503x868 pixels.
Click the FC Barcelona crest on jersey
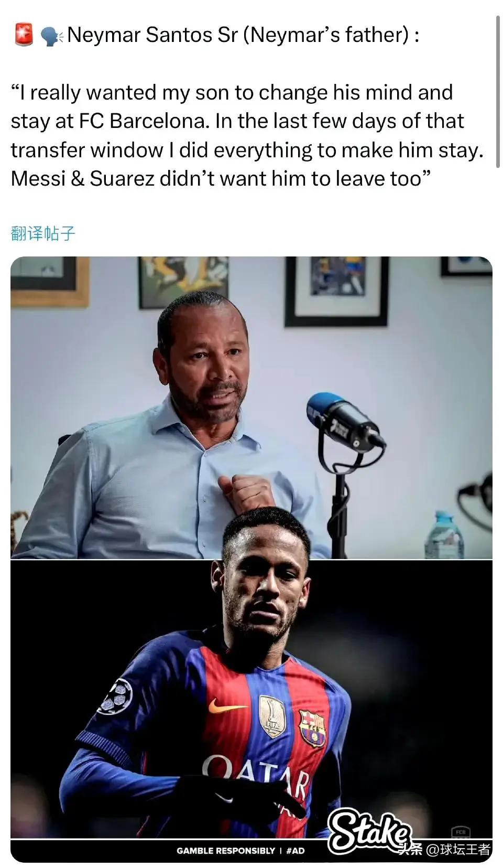312,728
